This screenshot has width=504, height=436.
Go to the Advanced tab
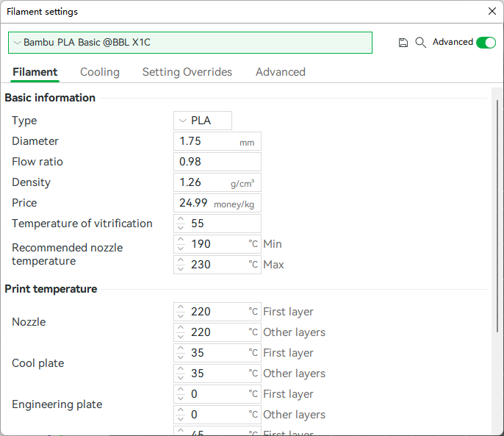[281, 72]
